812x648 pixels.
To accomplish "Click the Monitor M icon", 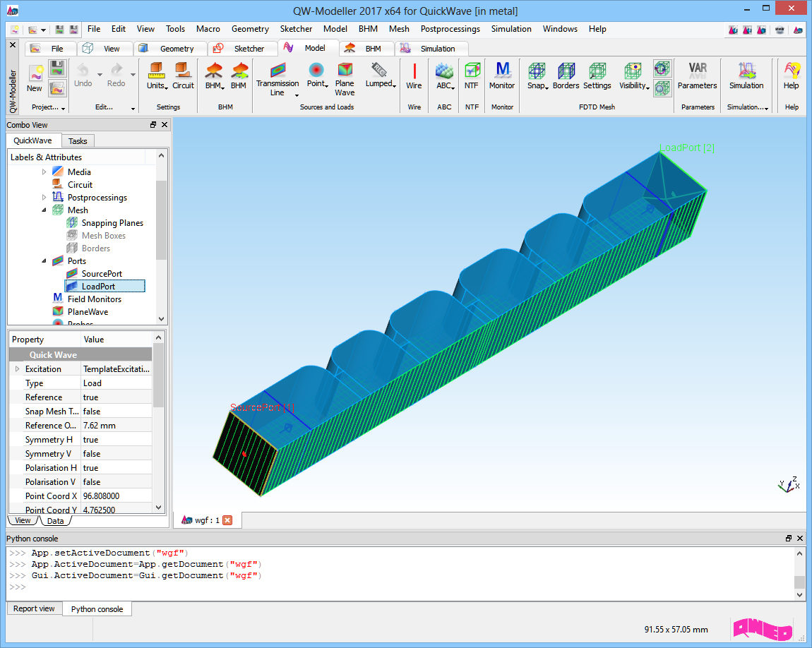I will click(x=502, y=70).
